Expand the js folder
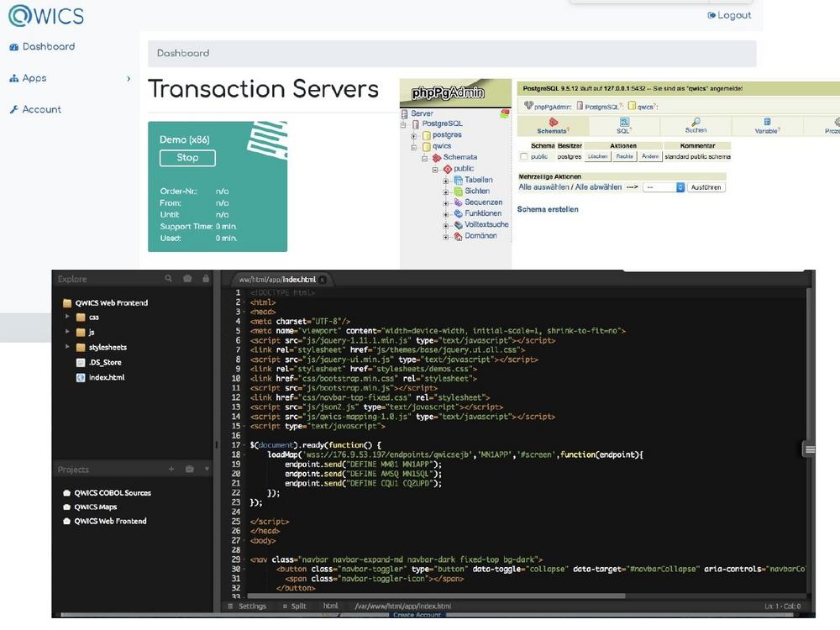 (x=67, y=332)
